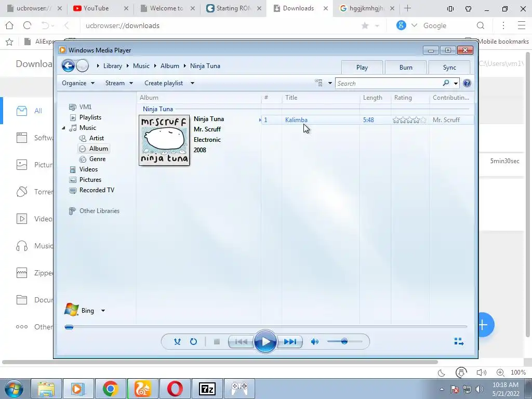Open the Play tab
Screen dimensions: 532x399
(362, 67)
